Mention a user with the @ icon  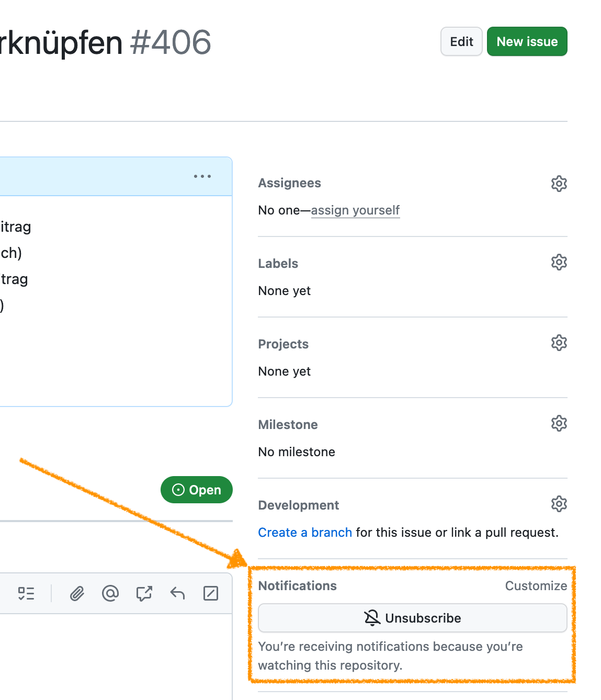[110, 593]
